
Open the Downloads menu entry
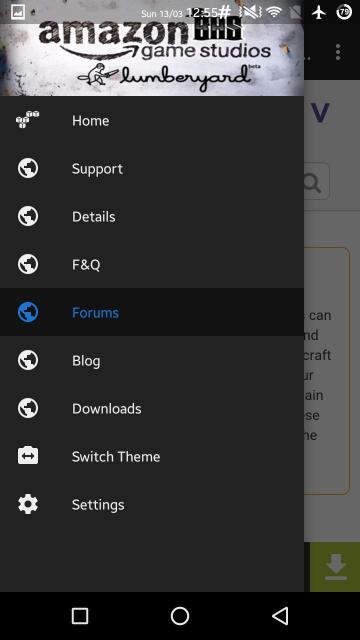pyautogui.click(x=152, y=408)
